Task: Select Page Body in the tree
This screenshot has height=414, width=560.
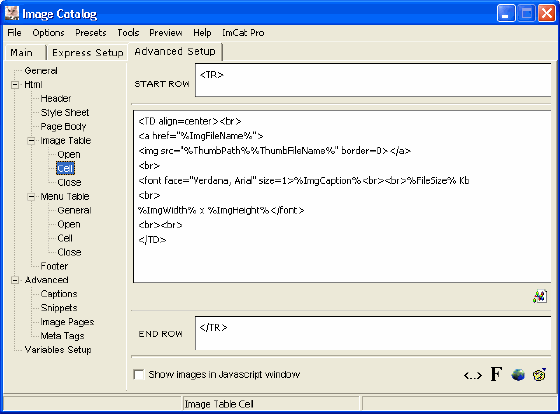Action: tap(63, 126)
